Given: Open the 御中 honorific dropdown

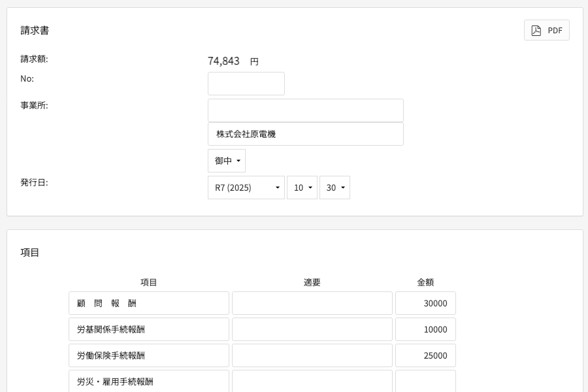Looking at the screenshot, I should pyautogui.click(x=226, y=161).
